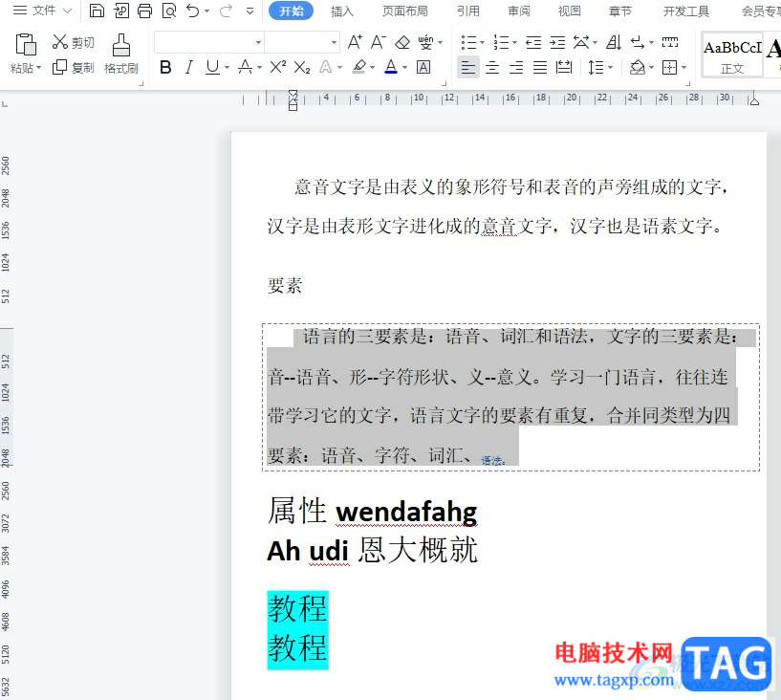Image resolution: width=781 pixels, height=700 pixels.
Task: Apply the text highlight color
Action: coord(359,67)
